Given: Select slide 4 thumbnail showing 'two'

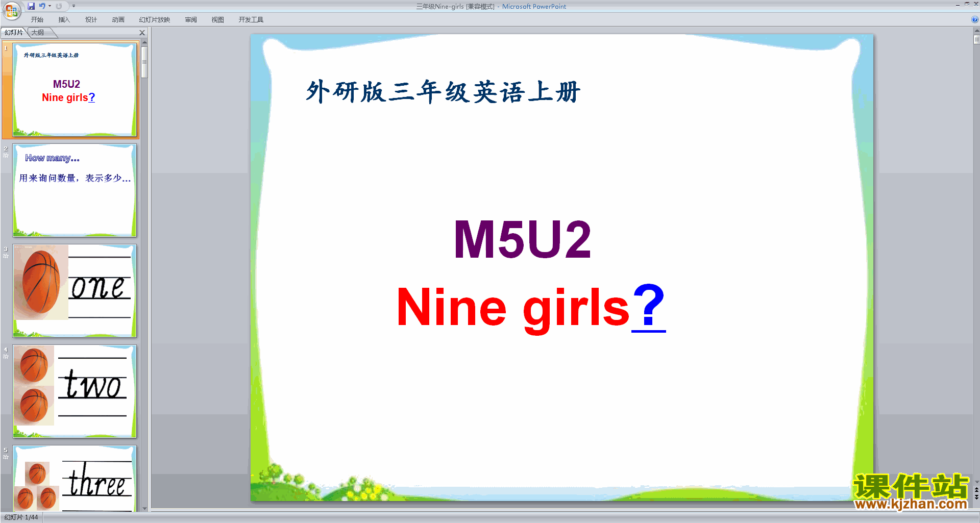Looking at the screenshot, I should 75,391.
